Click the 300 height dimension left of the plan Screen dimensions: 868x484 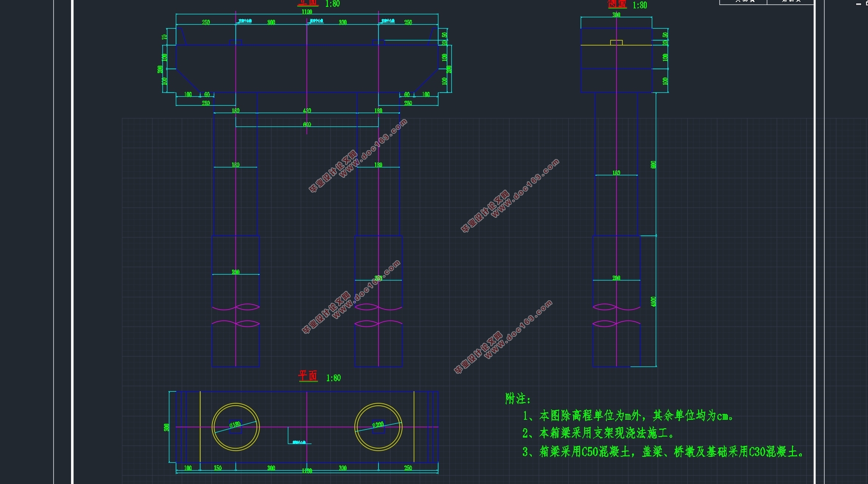166,427
